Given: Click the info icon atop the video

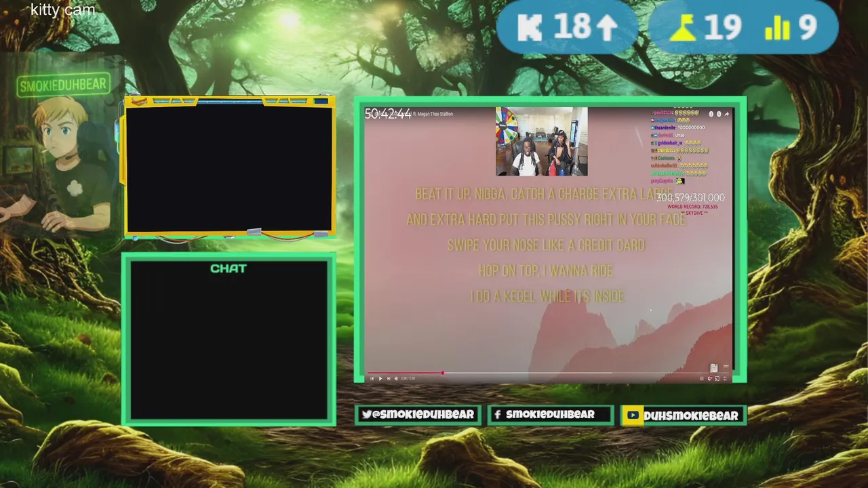Looking at the screenshot, I should click(x=711, y=114).
